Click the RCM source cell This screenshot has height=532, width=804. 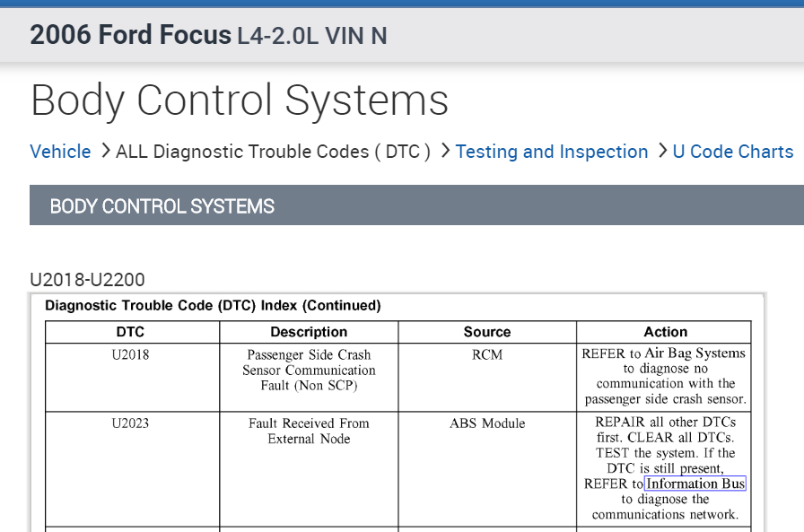[x=487, y=354]
